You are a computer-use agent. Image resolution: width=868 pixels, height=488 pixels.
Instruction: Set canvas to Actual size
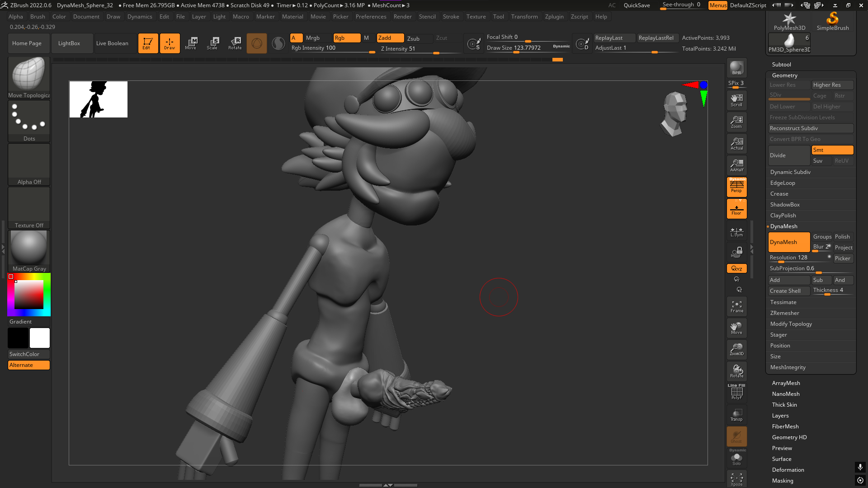736,143
